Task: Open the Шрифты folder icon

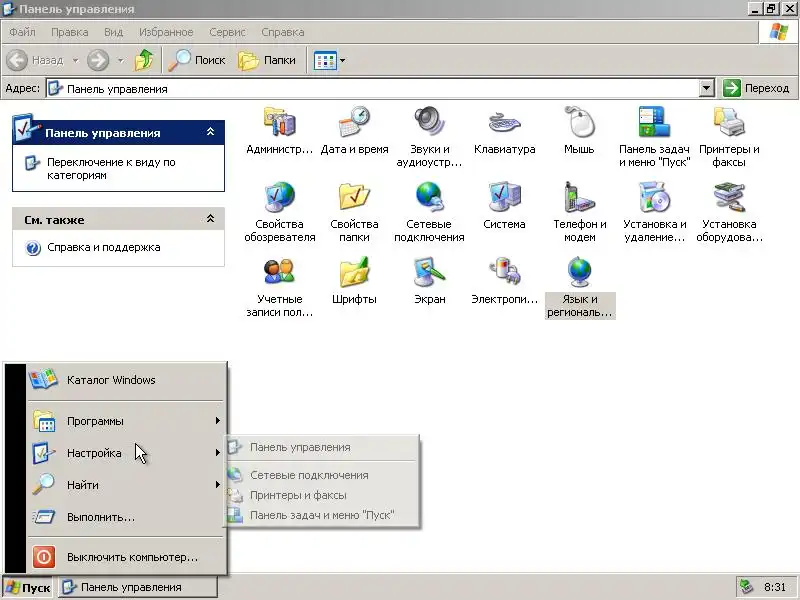Action: point(354,280)
